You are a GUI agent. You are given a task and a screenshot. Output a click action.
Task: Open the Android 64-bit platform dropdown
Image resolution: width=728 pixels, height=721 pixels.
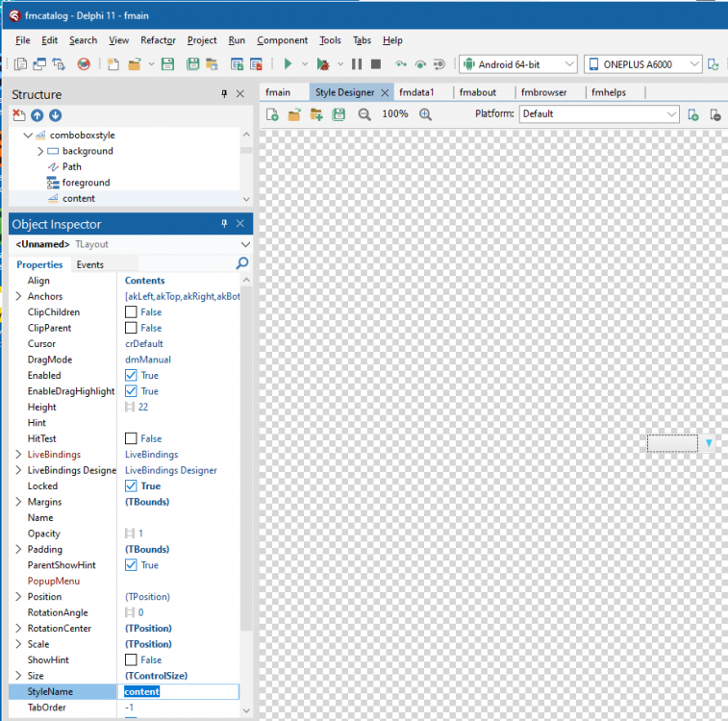[x=569, y=64]
